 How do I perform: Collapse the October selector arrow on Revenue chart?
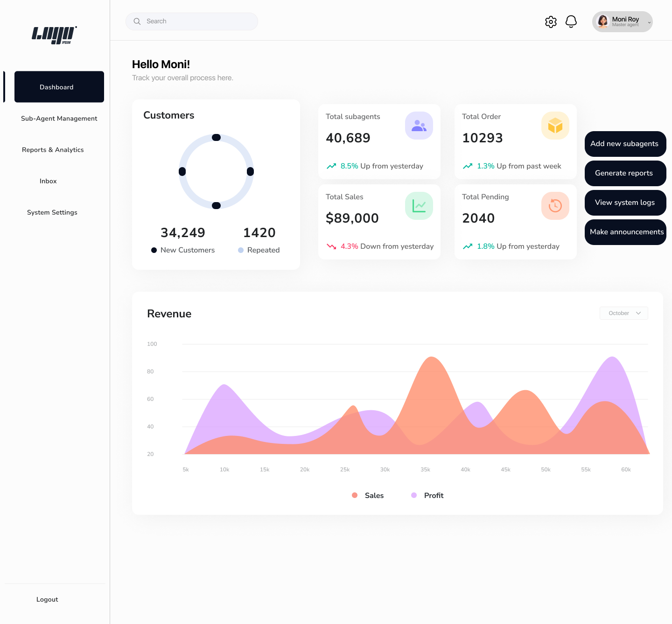pos(638,313)
